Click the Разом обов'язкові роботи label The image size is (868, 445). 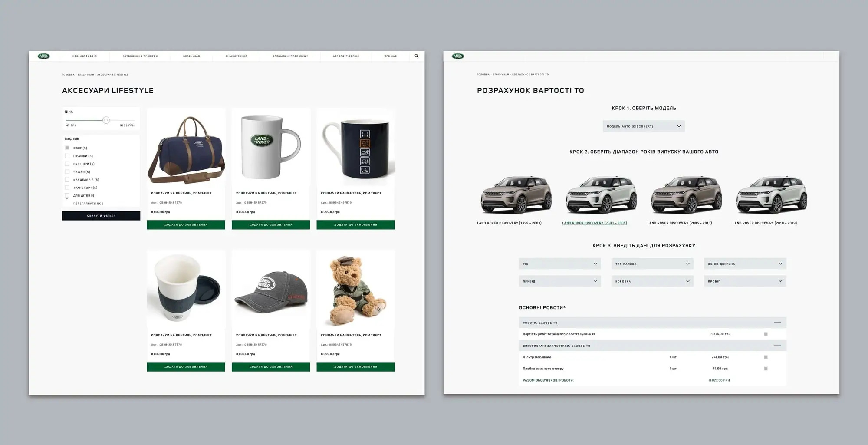(x=548, y=380)
